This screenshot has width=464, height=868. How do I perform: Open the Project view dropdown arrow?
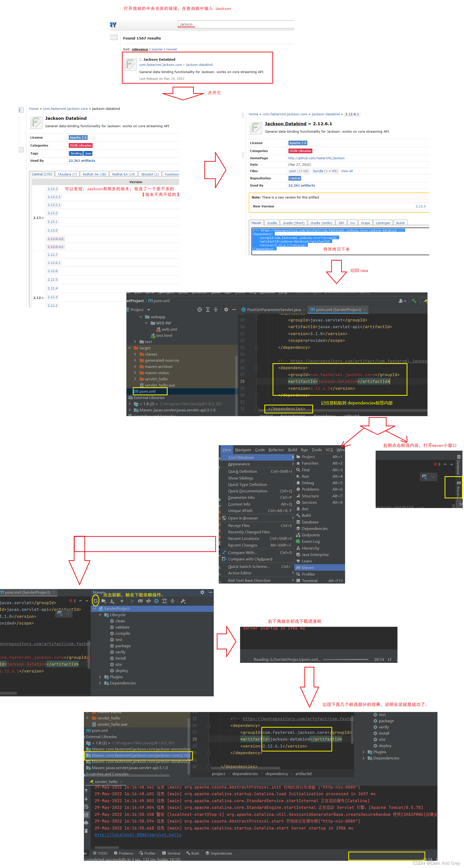tap(148, 310)
